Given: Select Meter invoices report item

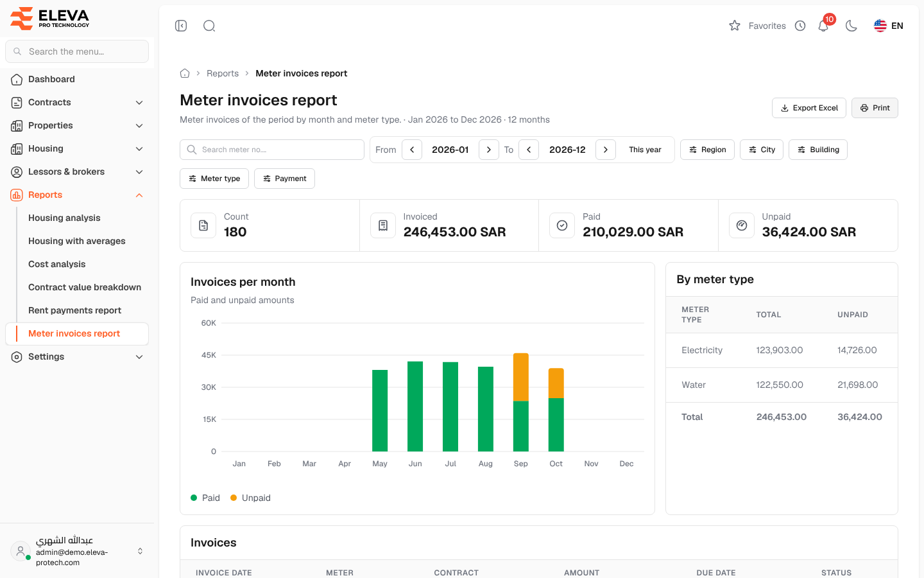Looking at the screenshot, I should [77, 333].
